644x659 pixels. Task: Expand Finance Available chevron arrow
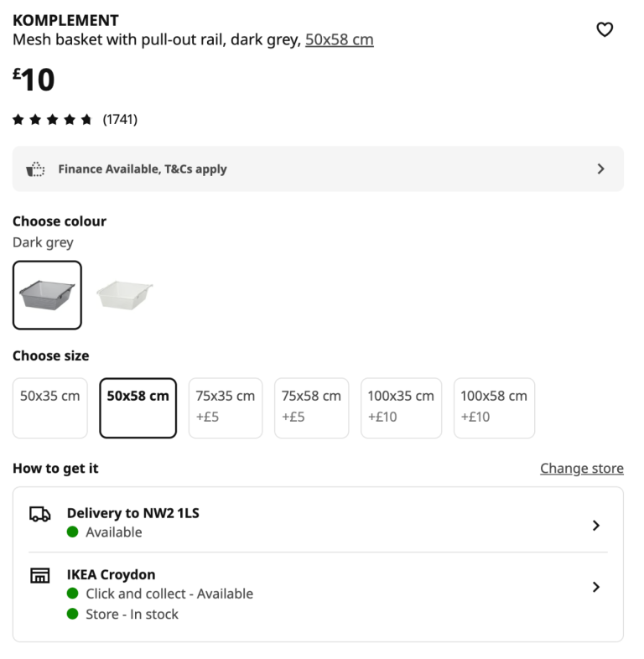point(600,169)
